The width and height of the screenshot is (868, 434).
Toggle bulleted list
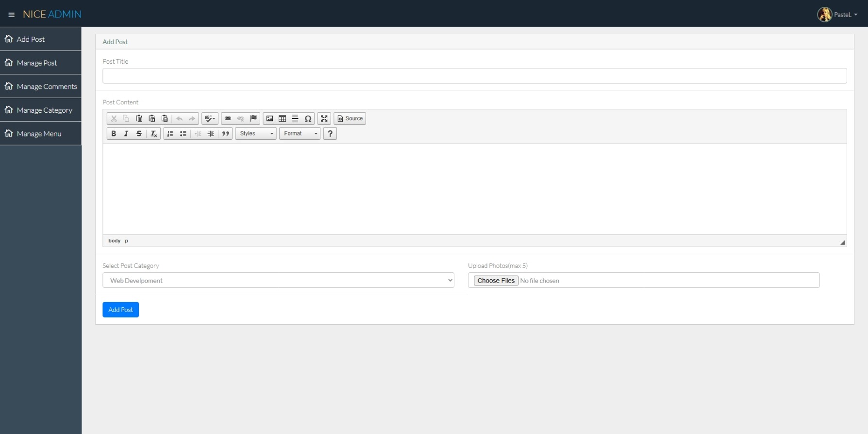click(183, 134)
